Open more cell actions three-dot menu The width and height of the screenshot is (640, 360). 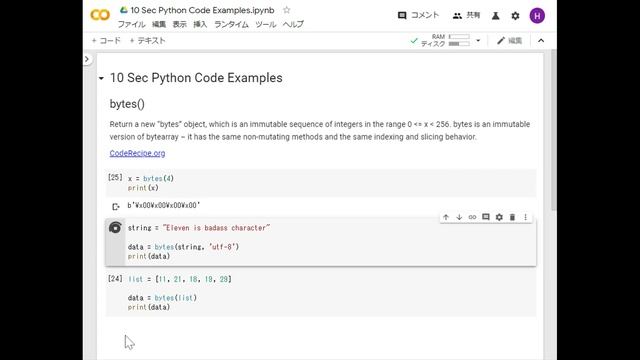tap(526, 217)
